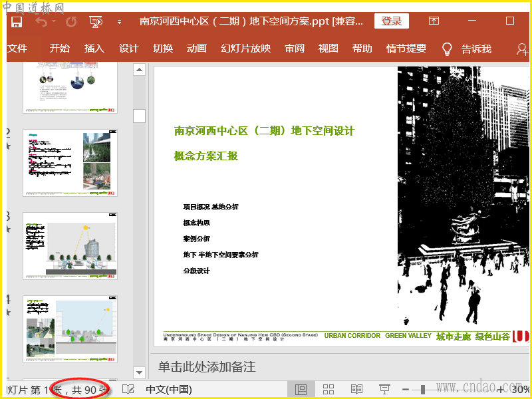This screenshot has height=399, width=532.
Task: Switch to the 插入 tab
Action: coord(94,48)
